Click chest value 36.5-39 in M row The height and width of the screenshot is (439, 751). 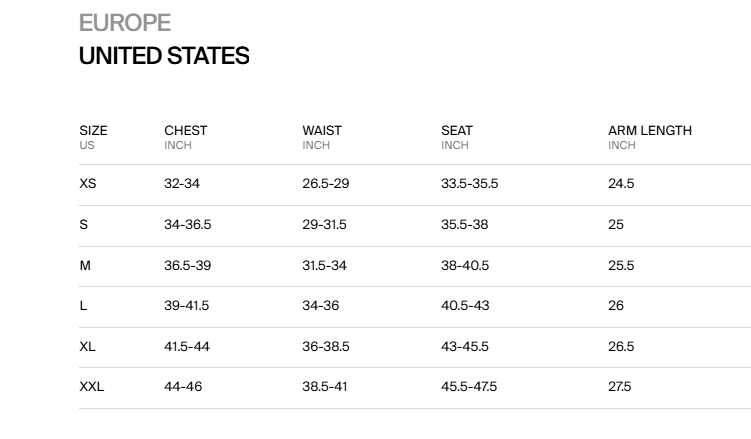click(187, 265)
